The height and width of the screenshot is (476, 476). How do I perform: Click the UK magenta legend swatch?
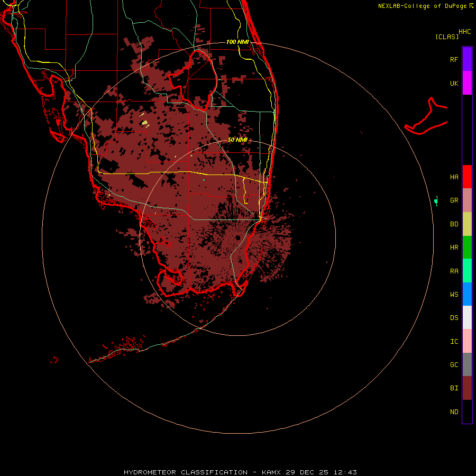tap(467, 83)
